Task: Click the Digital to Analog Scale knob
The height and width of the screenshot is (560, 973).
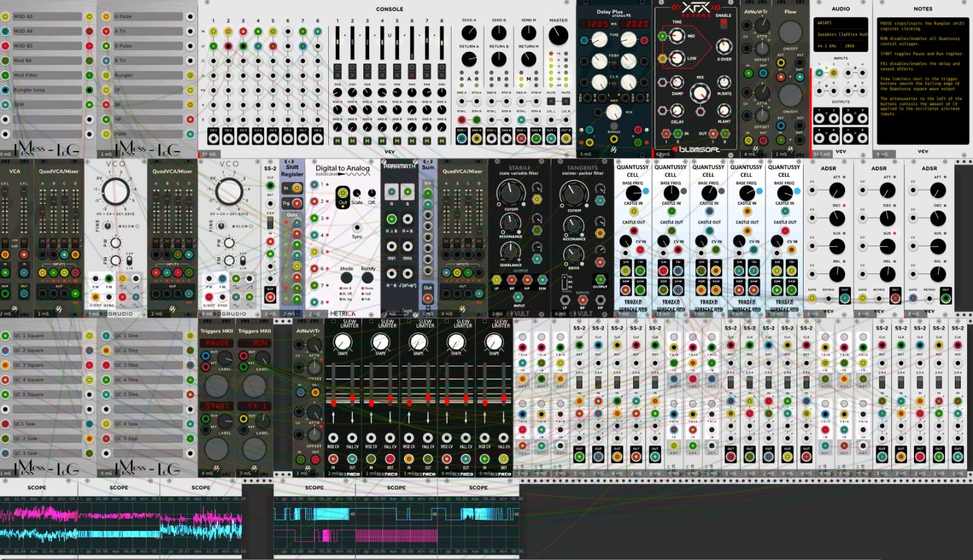Action: tap(357, 193)
